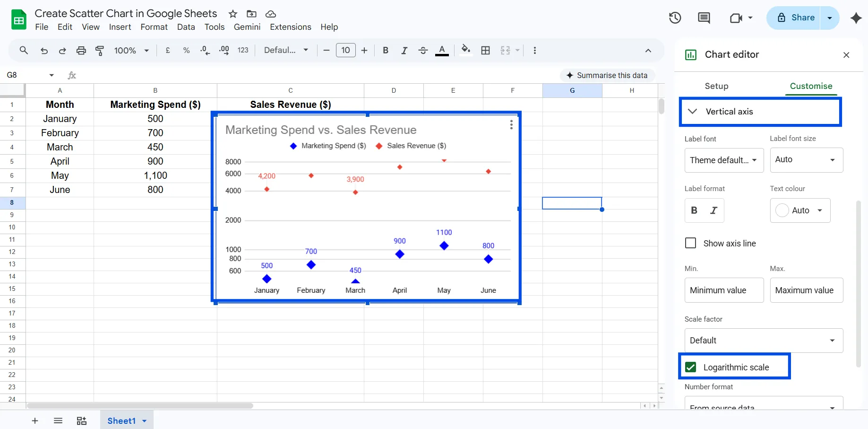Switch to the Setup tab

(716, 86)
